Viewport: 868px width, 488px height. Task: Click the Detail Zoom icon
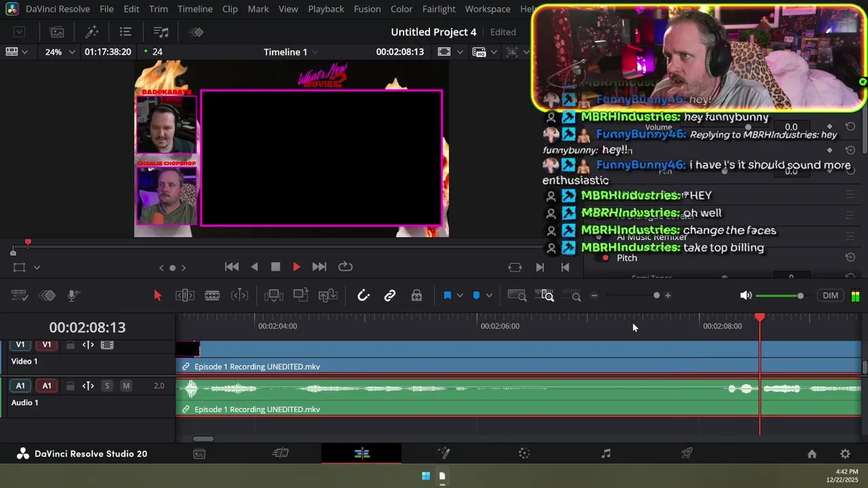[x=545, y=296]
